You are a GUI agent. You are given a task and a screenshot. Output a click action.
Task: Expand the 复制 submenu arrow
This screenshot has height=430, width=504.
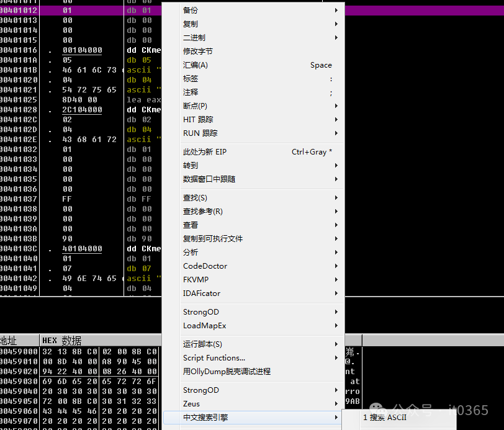336,24
